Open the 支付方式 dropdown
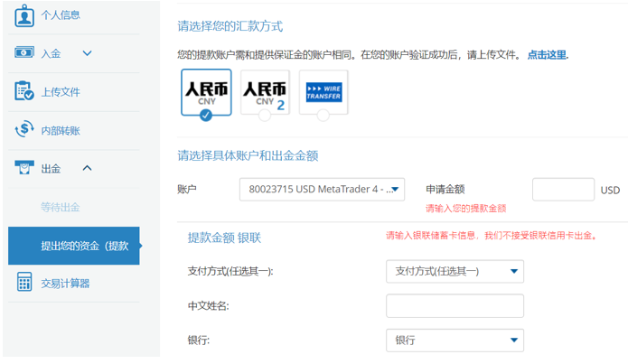Viewport: 628px width, 364px height. coord(455,271)
